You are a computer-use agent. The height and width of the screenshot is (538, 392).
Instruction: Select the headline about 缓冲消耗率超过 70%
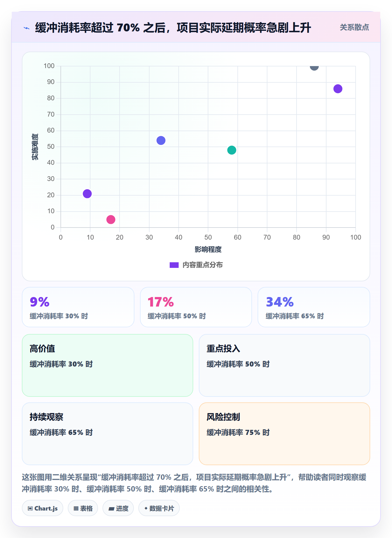coord(173,28)
